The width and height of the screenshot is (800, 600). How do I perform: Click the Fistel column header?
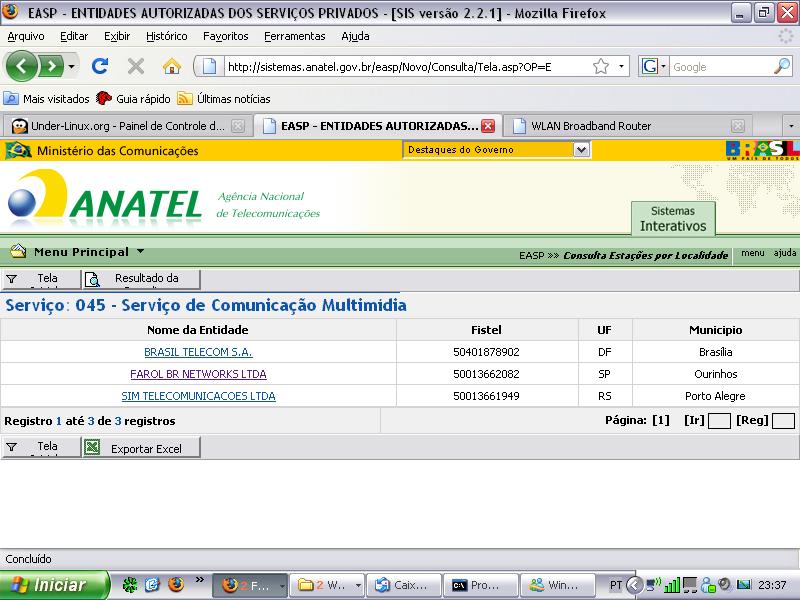pos(486,330)
